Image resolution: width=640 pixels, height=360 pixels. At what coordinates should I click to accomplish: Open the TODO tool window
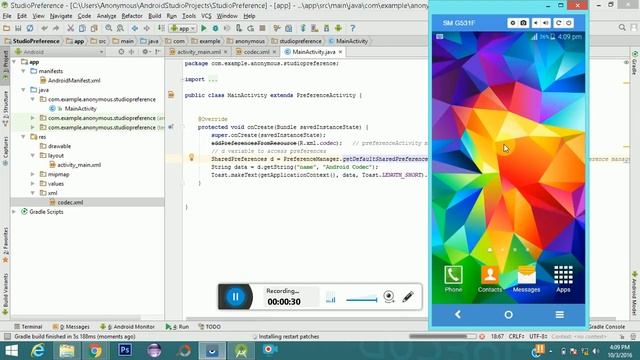tap(209, 327)
